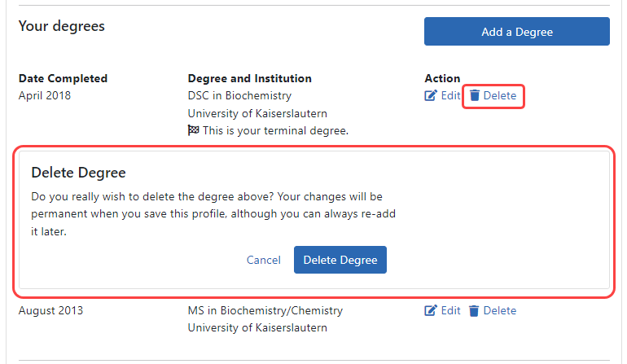Click trash icon for MS in Biochemistry/Chemistry
The image size is (627, 364).
[x=475, y=311]
